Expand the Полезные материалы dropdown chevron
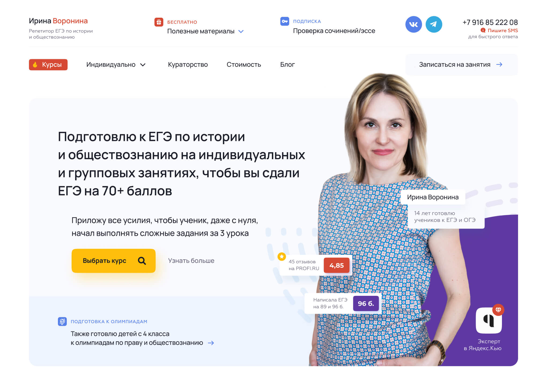The image size is (547, 392). click(241, 31)
